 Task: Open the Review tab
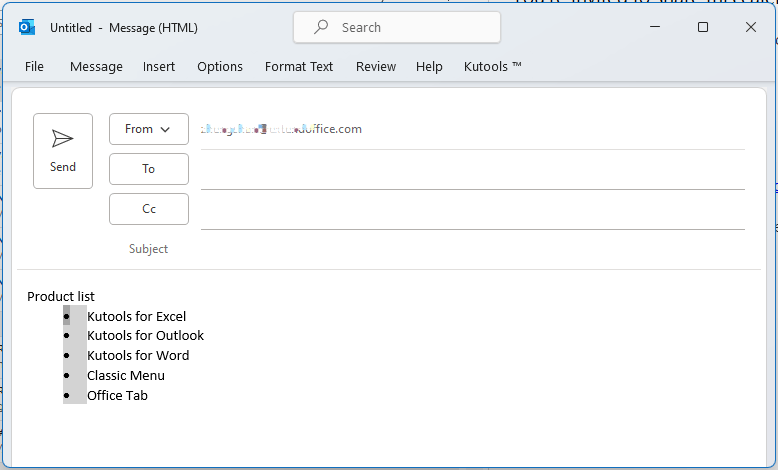(376, 67)
